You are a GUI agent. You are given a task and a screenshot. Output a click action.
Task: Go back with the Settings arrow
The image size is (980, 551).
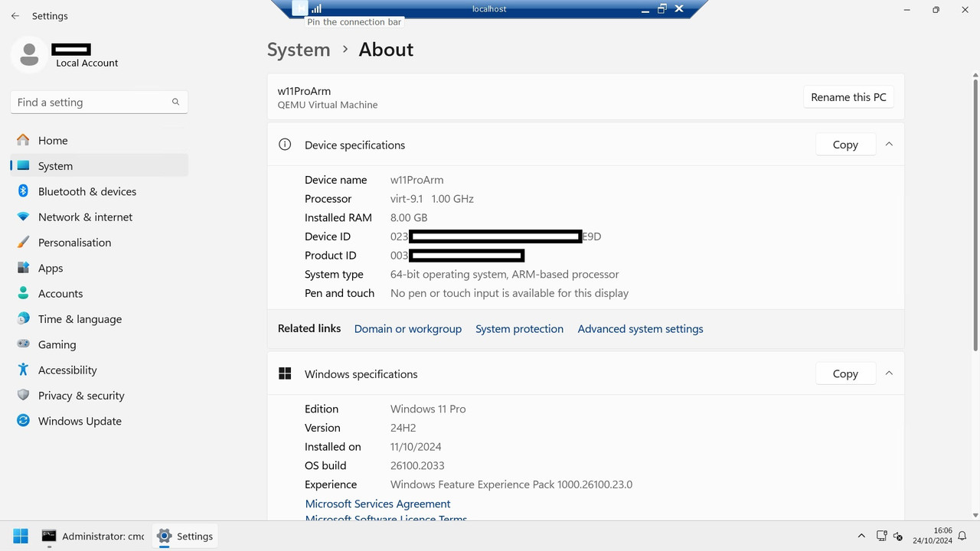[15, 16]
